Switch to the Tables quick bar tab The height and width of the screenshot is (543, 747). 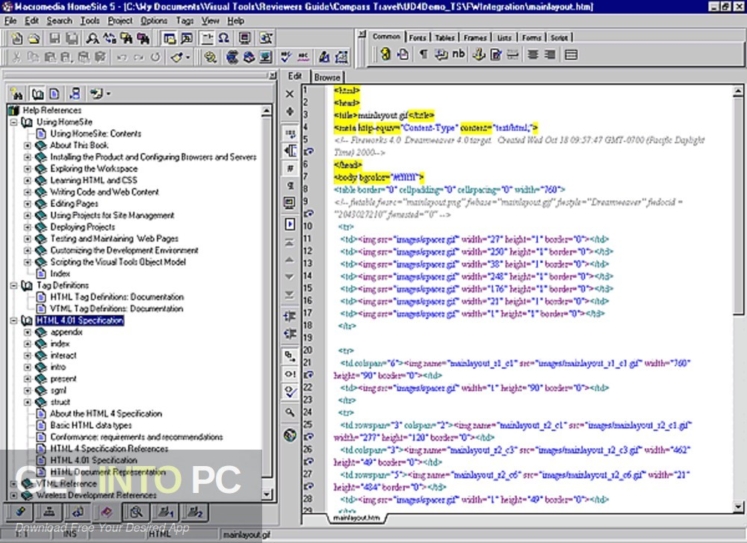[444, 38]
